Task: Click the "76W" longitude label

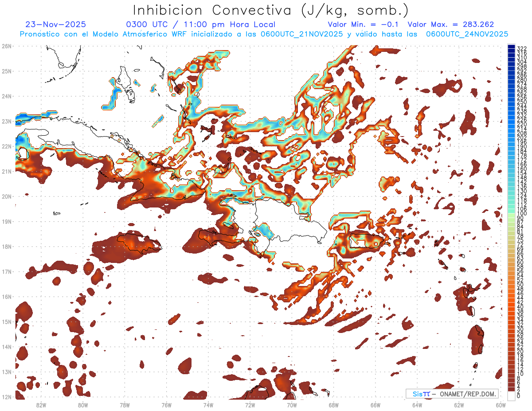Action: 166,405
